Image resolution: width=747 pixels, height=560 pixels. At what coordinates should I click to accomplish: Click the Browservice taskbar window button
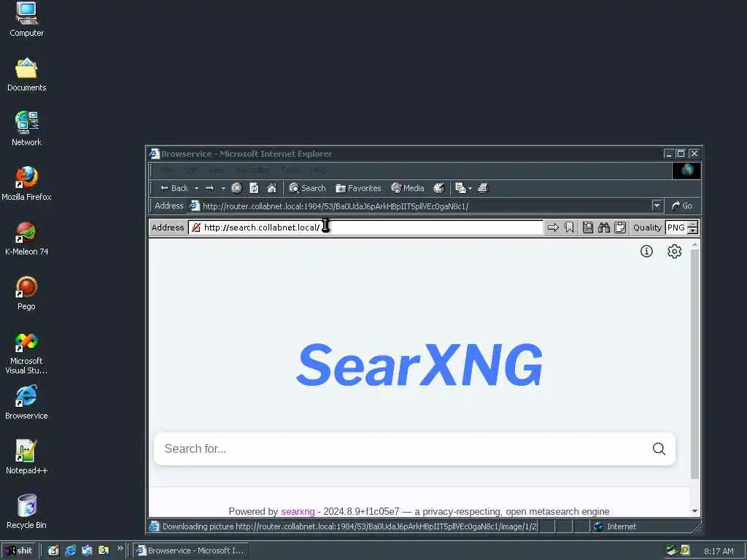point(190,551)
